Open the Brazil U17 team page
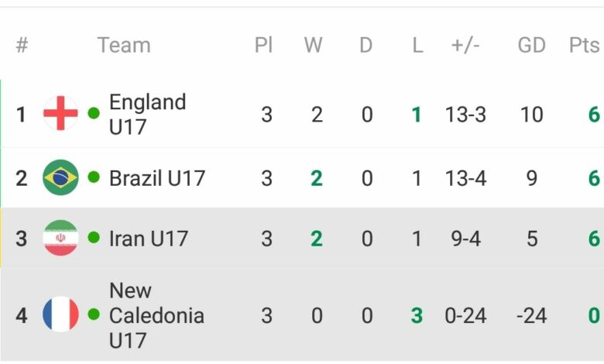The width and height of the screenshot is (604, 364). coord(157,178)
